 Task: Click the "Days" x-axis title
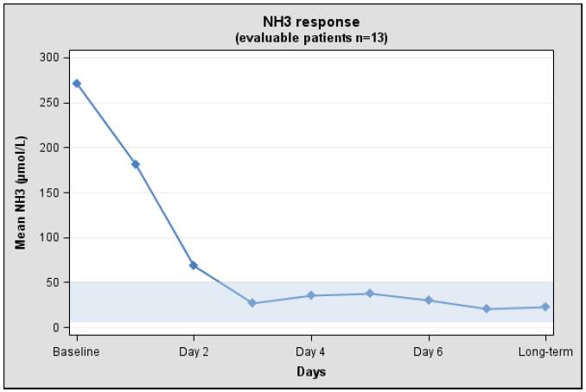point(311,372)
